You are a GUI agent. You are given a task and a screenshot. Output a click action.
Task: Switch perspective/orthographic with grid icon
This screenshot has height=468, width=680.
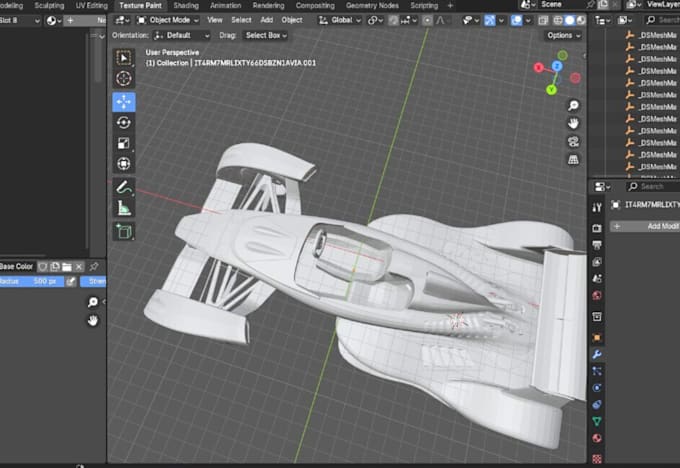573,160
